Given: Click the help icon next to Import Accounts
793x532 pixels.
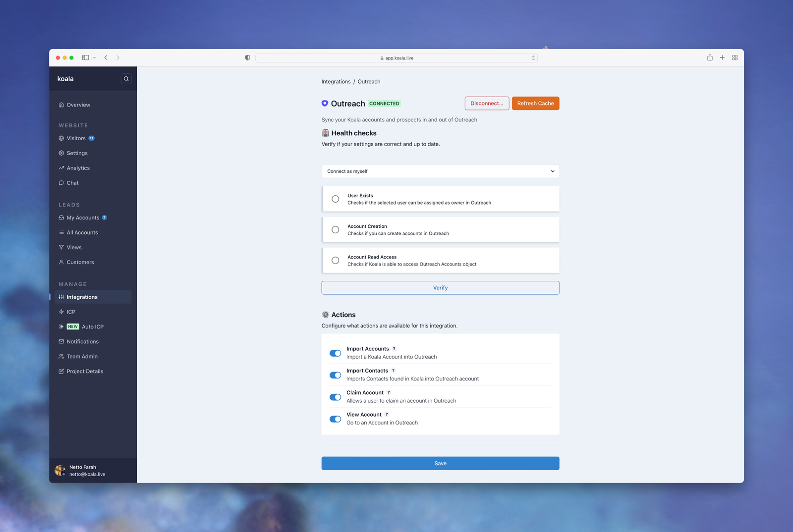Looking at the screenshot, I should [394, 349].
